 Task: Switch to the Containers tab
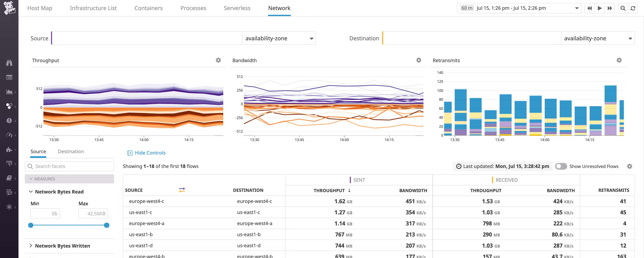pos(148,8)
